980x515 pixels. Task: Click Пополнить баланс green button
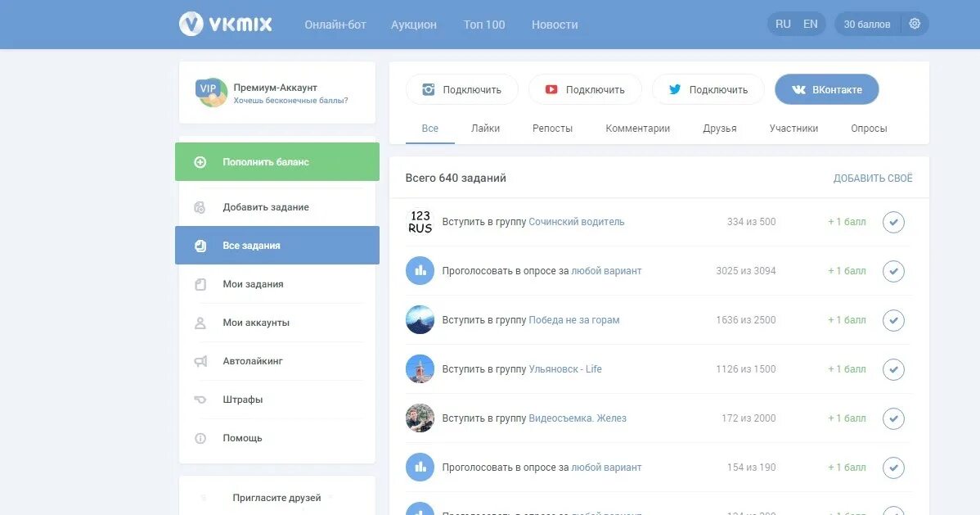click(x=276, y=162)
